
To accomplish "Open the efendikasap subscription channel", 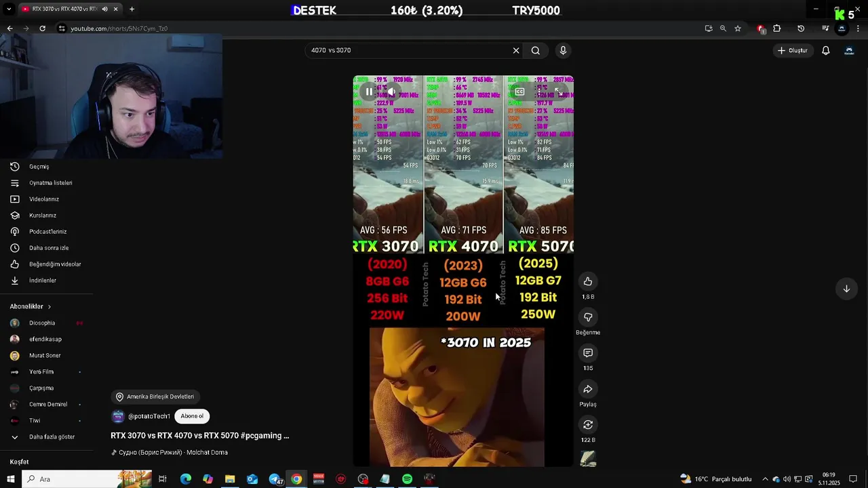I will coord(46,340).
